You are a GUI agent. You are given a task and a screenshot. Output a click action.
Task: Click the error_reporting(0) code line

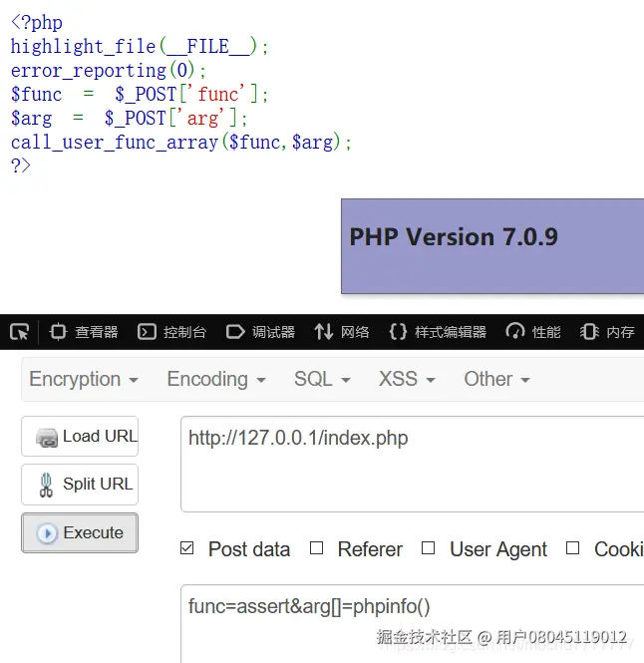point(109,70)
